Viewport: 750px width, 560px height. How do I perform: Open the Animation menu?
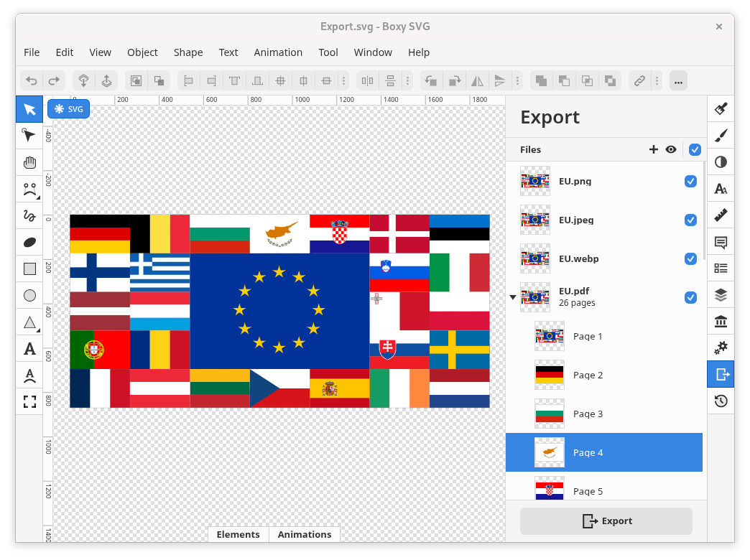pos(277,52)
